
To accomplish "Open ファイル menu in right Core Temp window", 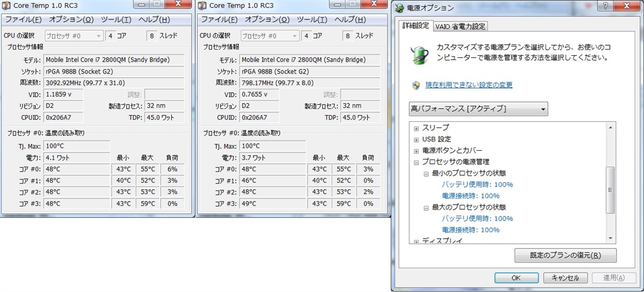I will [219, 19].
